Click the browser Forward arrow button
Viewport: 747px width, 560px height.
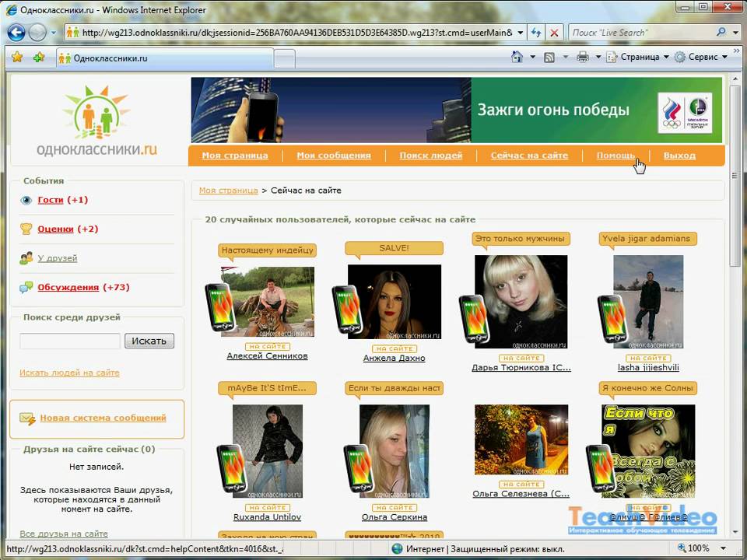pyautogui.click(x=37, y=33)
